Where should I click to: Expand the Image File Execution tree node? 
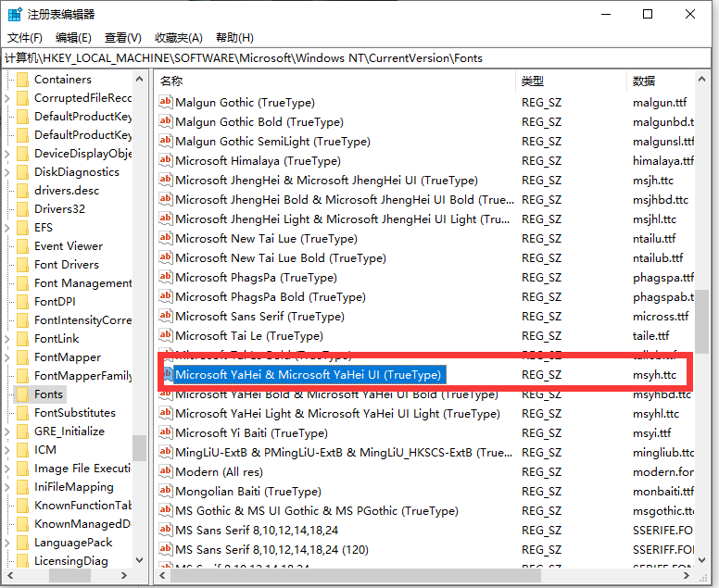(7, 469)
